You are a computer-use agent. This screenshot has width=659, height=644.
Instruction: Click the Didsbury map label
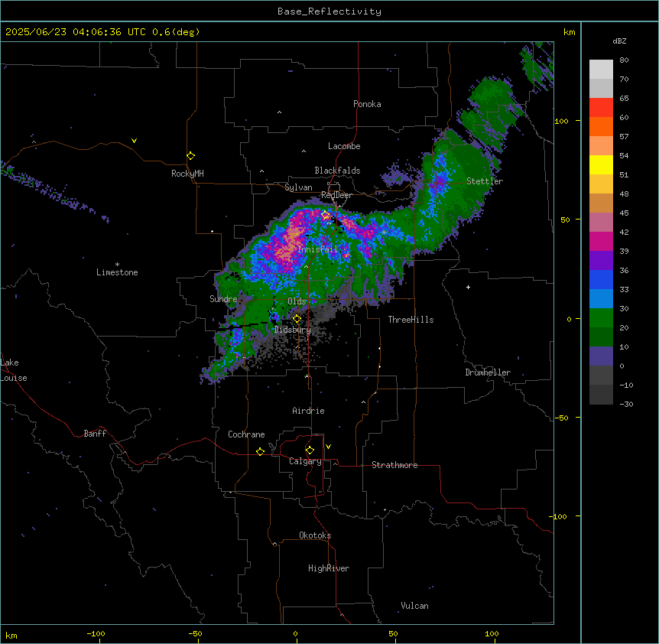pyautogui.click(x=293, y=330)
